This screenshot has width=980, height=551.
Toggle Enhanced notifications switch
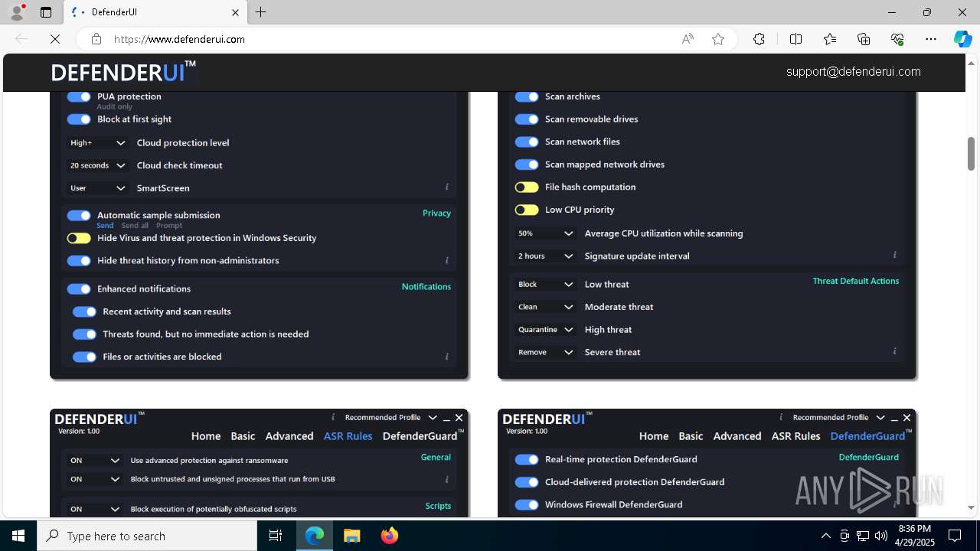(79, 289)
